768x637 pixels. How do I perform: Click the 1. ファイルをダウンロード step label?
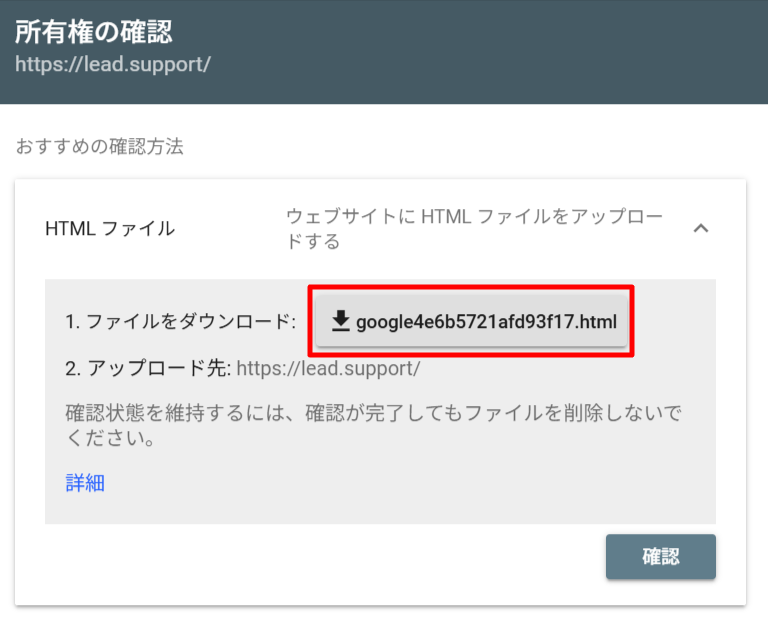[181, 322]
